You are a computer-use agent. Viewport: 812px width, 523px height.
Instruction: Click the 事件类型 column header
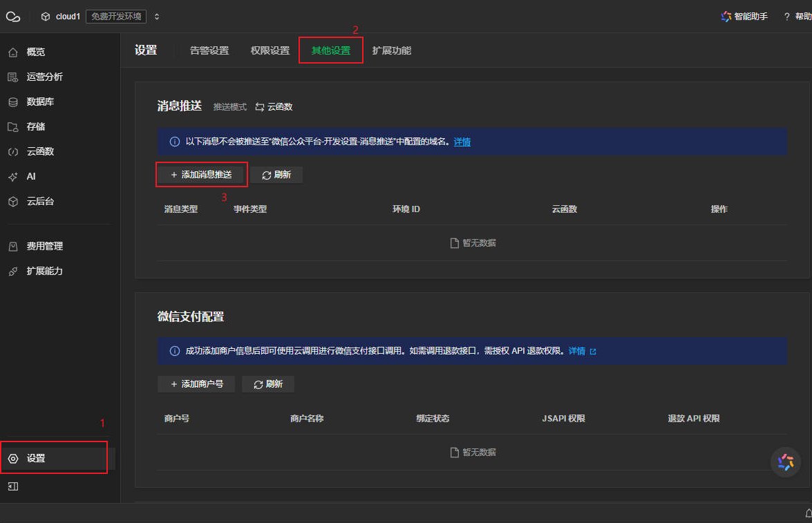250,209
